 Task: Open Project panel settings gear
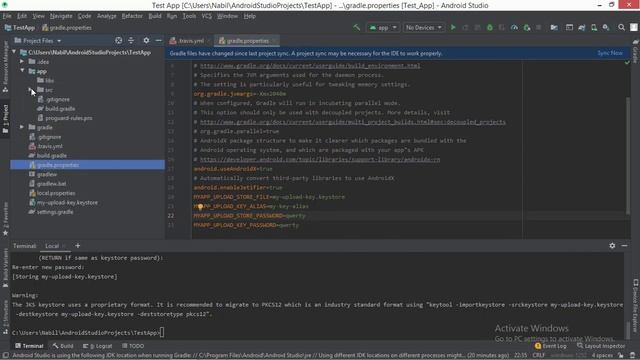pyautogui.click(x=146, y=40)
